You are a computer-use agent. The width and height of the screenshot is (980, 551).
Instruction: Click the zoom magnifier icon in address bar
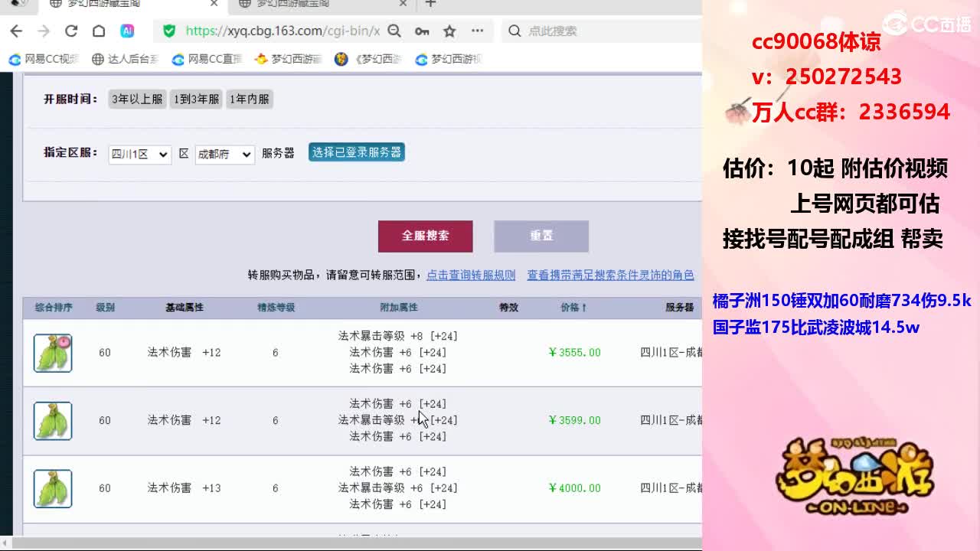tap(394, 31)
